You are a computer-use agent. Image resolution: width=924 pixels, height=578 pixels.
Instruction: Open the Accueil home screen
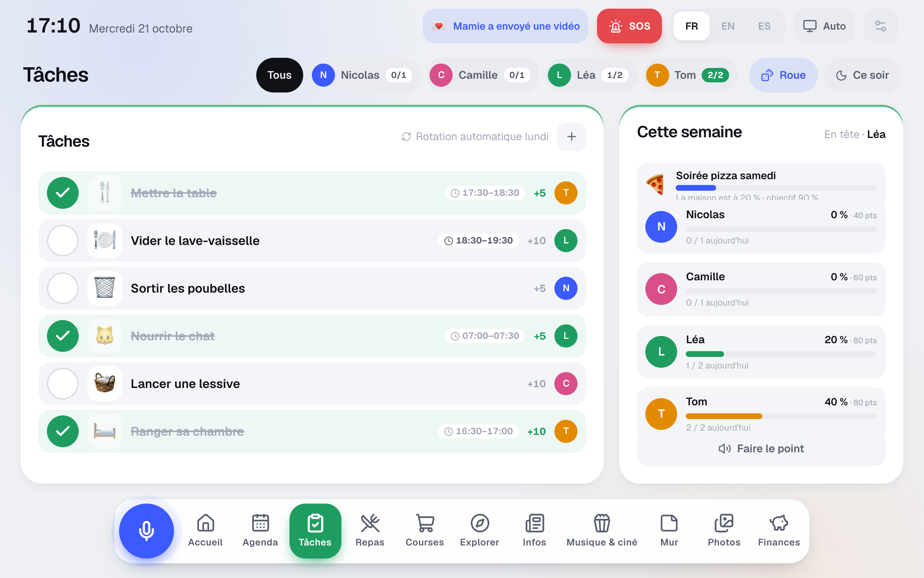tap(205, 531)
